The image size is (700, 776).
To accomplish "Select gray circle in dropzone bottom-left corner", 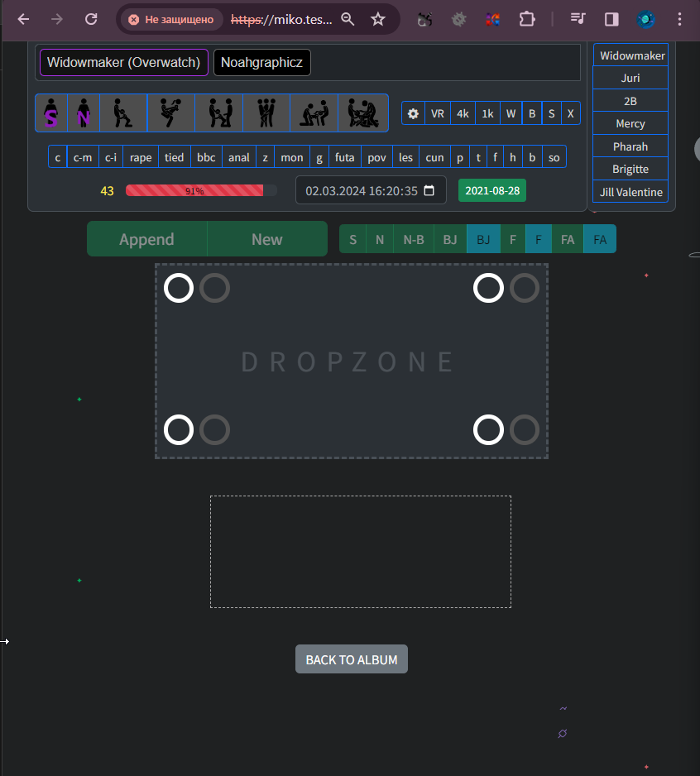I will pos(215,429).
